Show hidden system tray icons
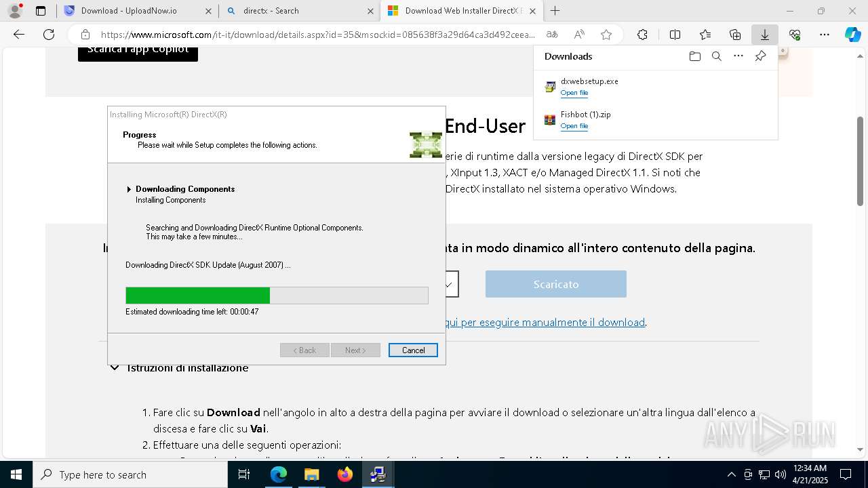 click(x=731, y=474)
